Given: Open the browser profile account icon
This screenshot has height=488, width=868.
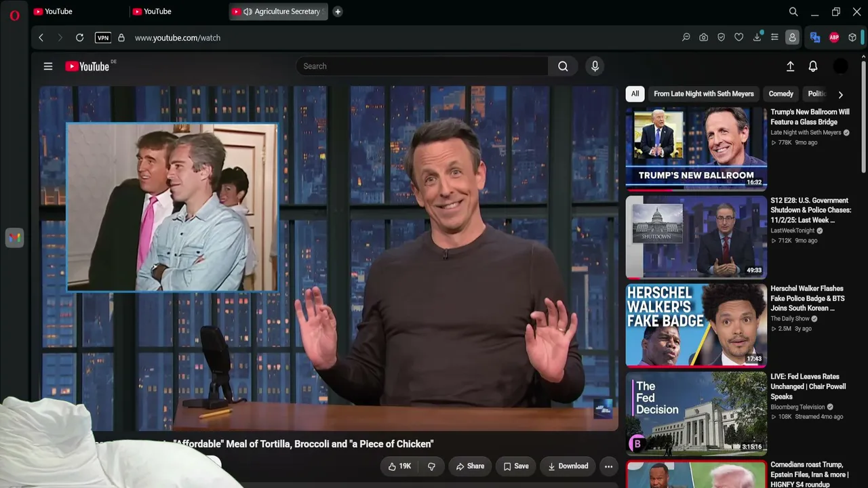Looking at the screenshot, I should coord(792,38).
